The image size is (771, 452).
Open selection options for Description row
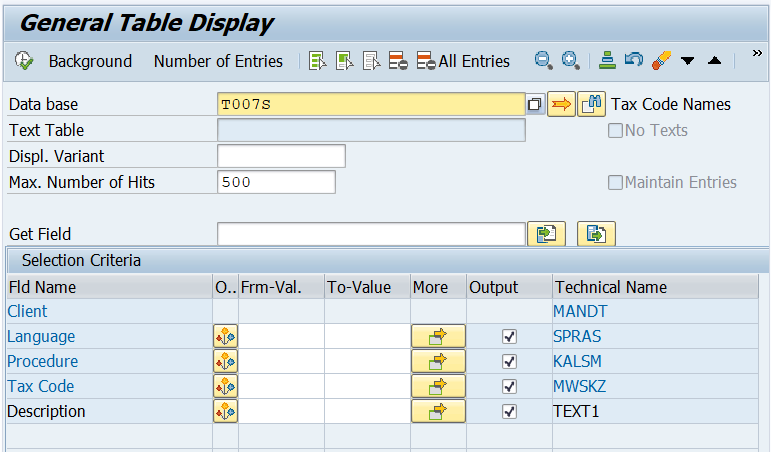(x=225, y=411)
